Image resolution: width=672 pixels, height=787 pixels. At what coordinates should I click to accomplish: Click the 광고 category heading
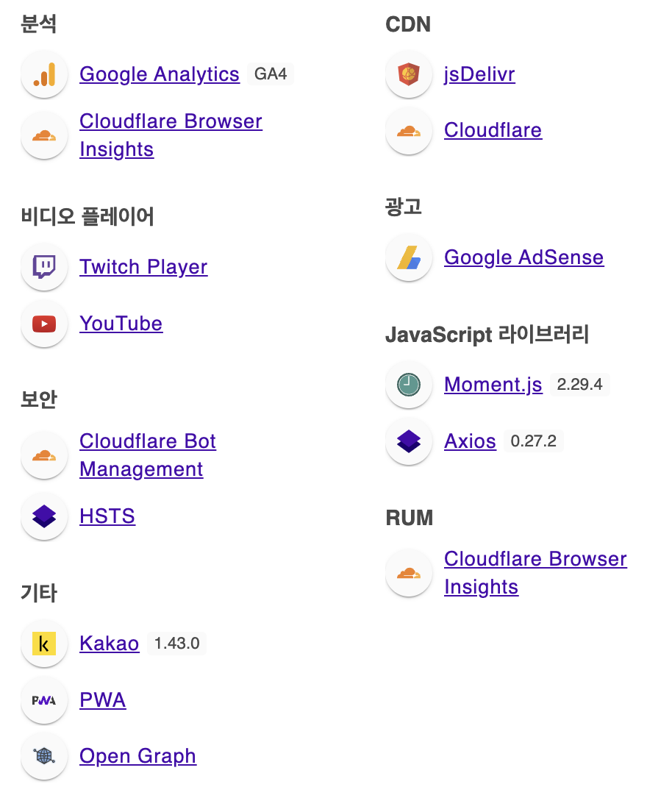(404, 207)
